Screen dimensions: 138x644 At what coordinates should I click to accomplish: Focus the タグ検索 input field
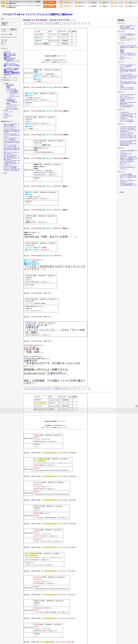coord(11,27)
